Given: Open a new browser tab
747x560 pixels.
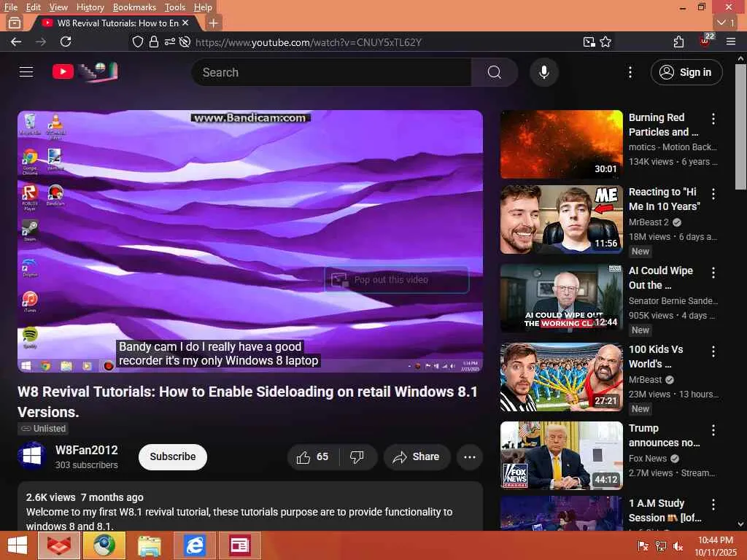Looking at the screenshot, I should click(214, 23).
